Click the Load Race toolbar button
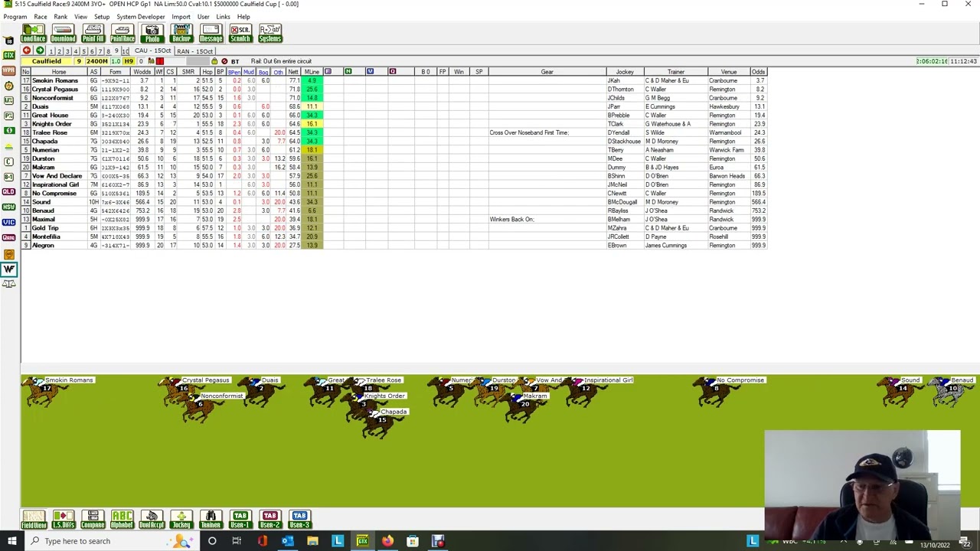The image size is (980, 551). [x=33, y=34]
